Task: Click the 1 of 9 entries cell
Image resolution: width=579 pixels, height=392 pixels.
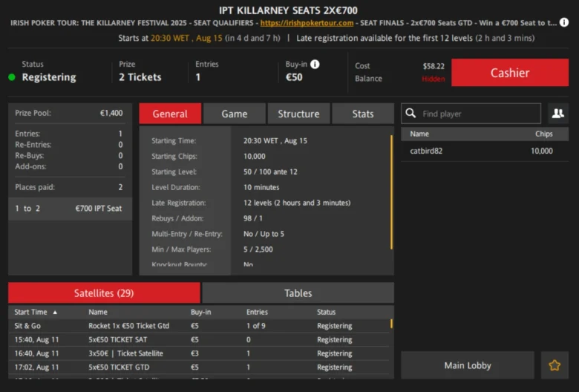Action: tap(256, 326)
